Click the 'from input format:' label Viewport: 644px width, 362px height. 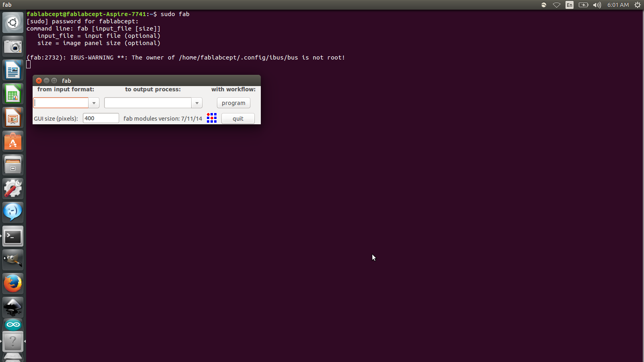(66, 89)
